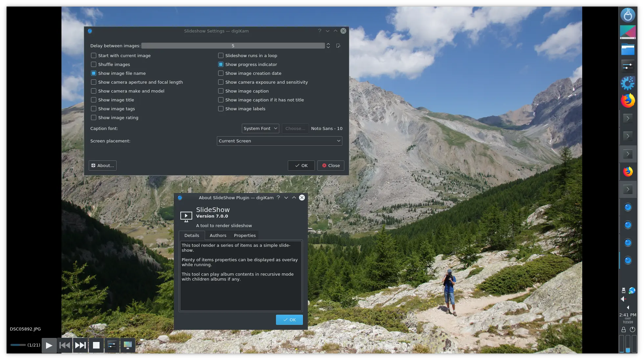Open the Screen placement dropdown

pos(279,141)
